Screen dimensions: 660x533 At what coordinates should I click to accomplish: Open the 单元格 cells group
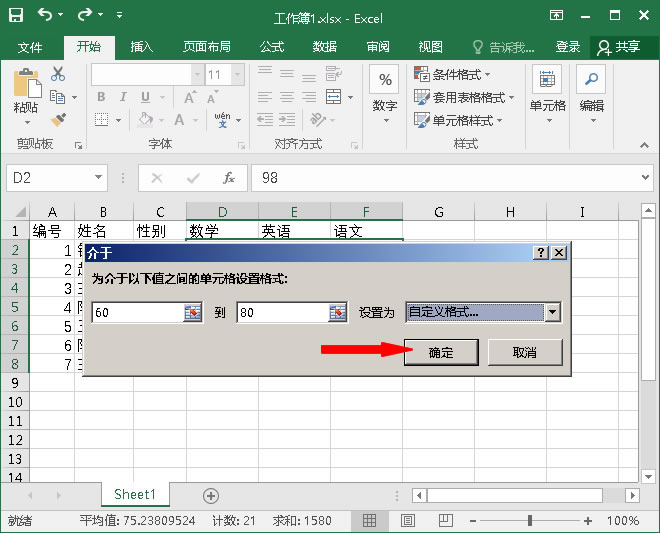point(547,95)
